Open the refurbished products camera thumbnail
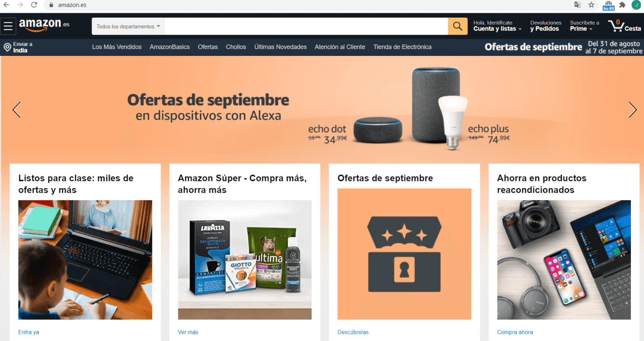The height and width of the screenshot is (341, 644). coord(564,260)
